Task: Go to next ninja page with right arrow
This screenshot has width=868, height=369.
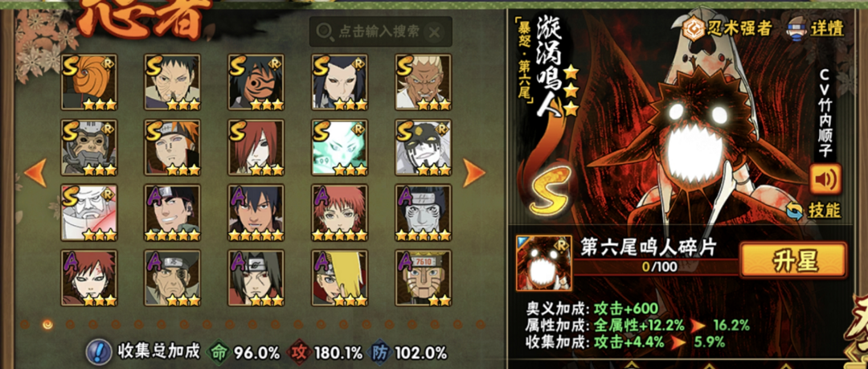Action: (x=474, y=173)
